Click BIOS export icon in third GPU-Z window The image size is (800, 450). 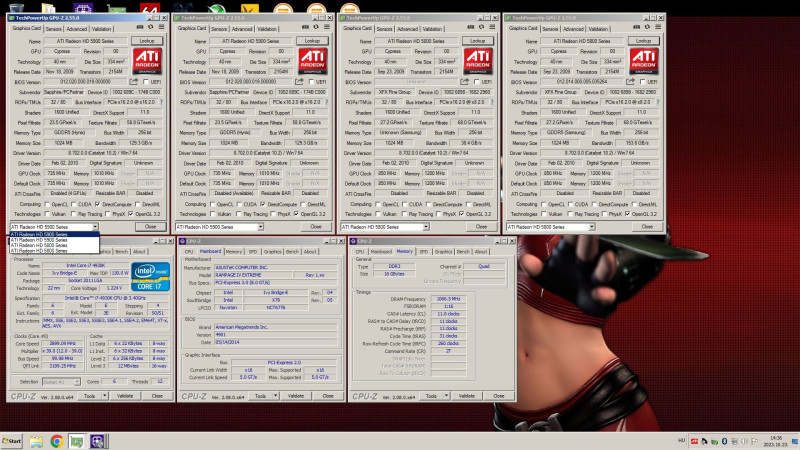click(464, 82)
